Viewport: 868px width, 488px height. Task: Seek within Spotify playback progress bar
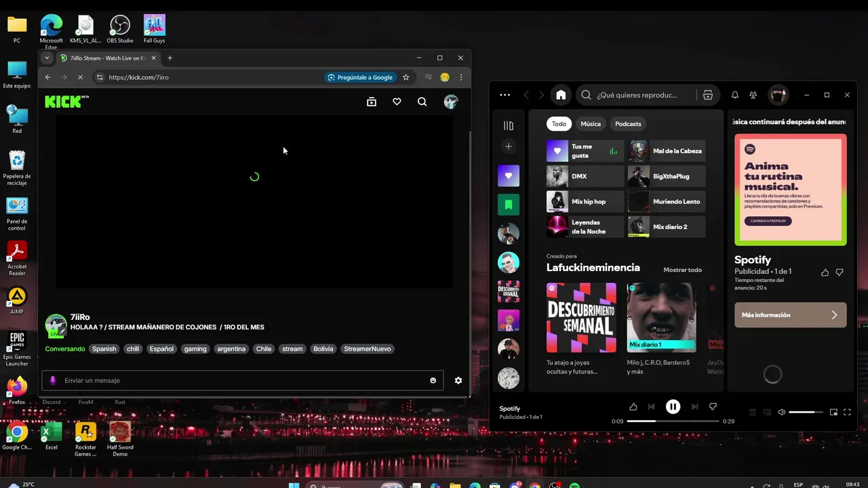[x=673, y=422]
